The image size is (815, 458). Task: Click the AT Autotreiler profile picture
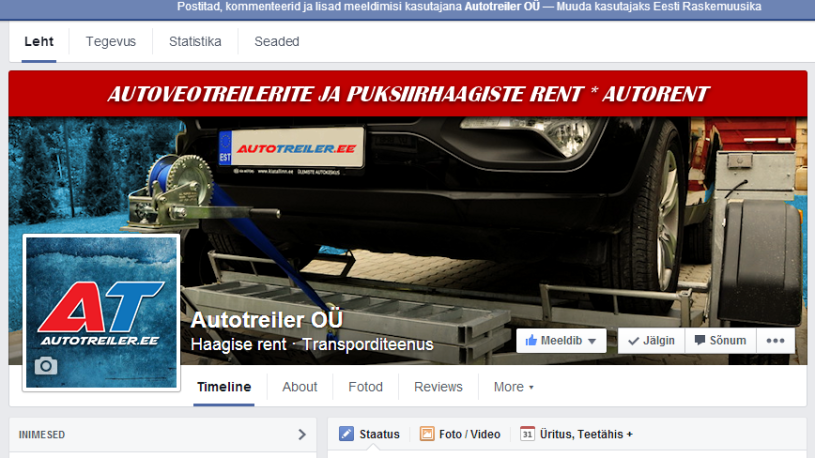101,312
